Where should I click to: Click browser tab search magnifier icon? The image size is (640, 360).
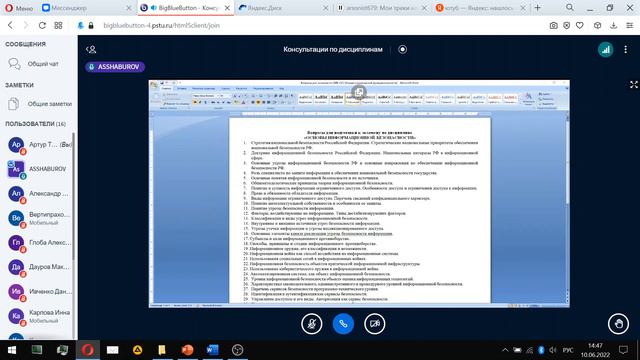(570, 7)
